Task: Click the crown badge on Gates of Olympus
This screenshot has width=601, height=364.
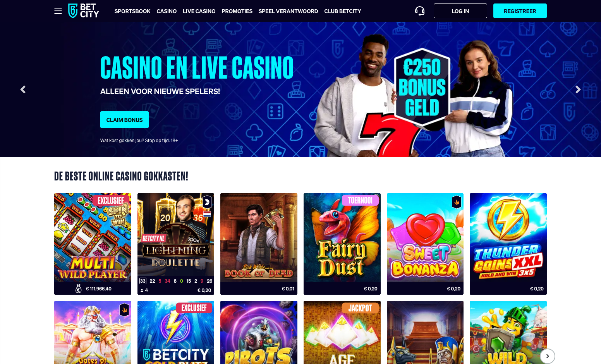Action: pyautogui.click(x=124, y=309)
